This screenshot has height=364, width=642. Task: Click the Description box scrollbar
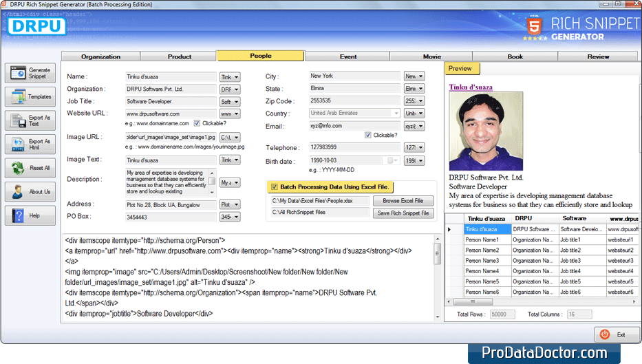point(212,182)
